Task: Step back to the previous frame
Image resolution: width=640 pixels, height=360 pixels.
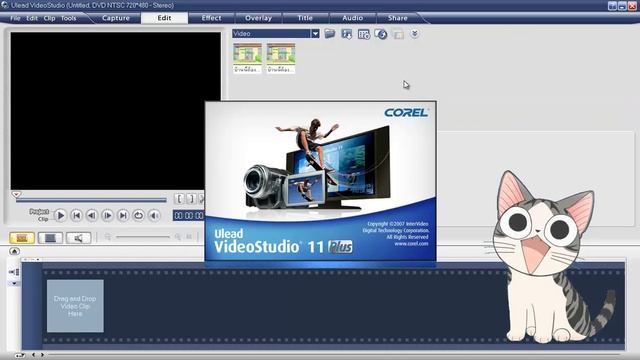Action: tap(91, 215)
